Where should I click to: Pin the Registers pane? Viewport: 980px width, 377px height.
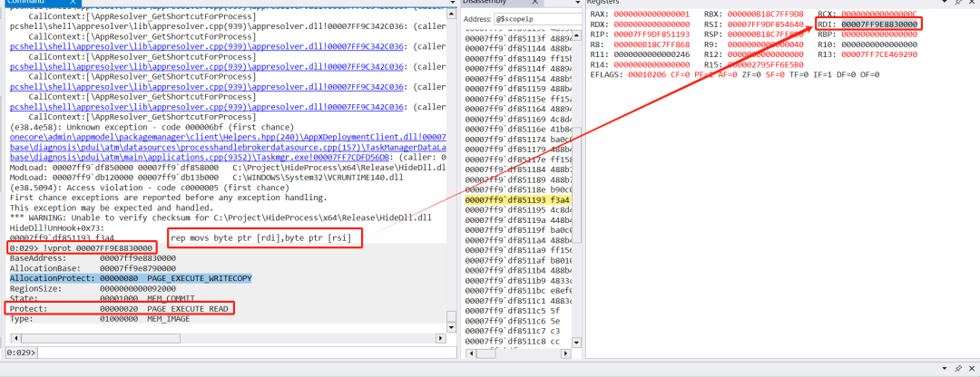(x=960, y=3)
